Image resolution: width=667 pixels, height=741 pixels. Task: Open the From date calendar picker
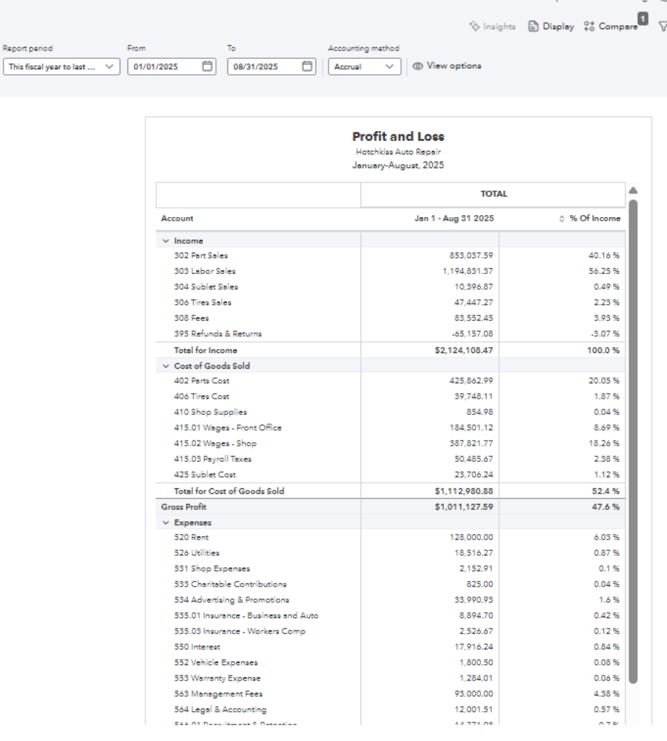tap(207, 67)
